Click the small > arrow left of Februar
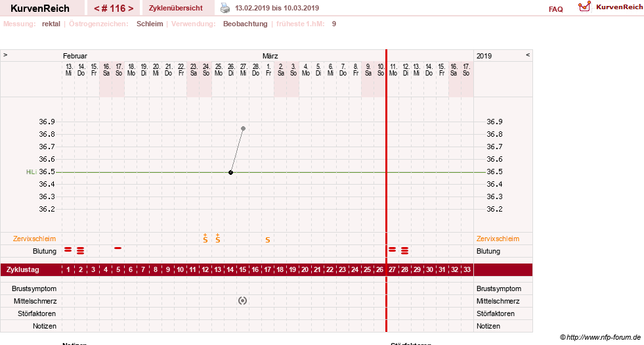 (5, 55)
